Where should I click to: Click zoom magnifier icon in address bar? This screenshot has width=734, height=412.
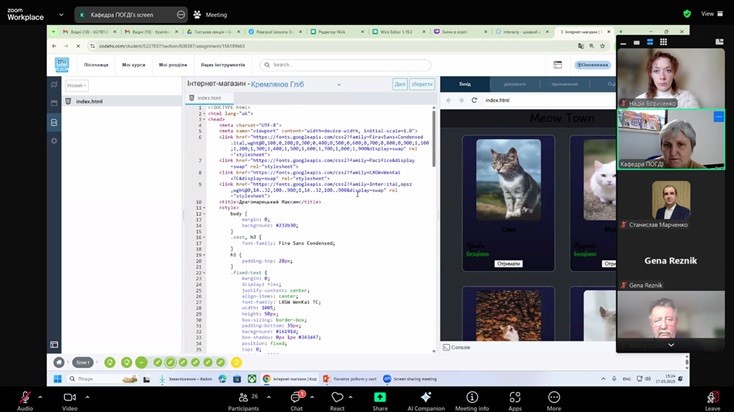coord(592,46)
